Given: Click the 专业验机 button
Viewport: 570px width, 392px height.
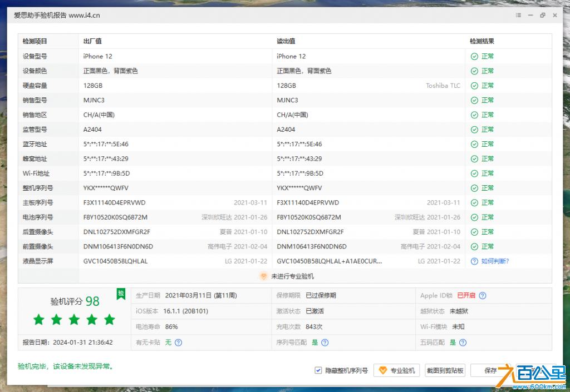Looking at the screenshot, I should [x=396, y=370].
